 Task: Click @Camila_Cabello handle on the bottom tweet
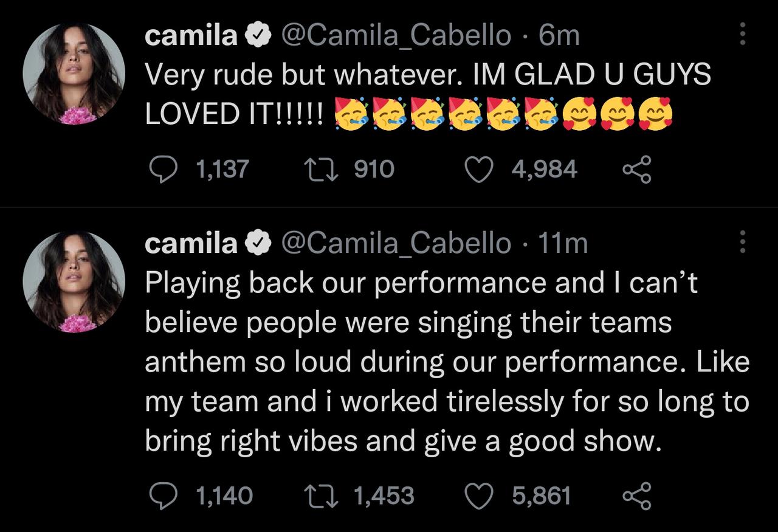[x=395, y=244]
